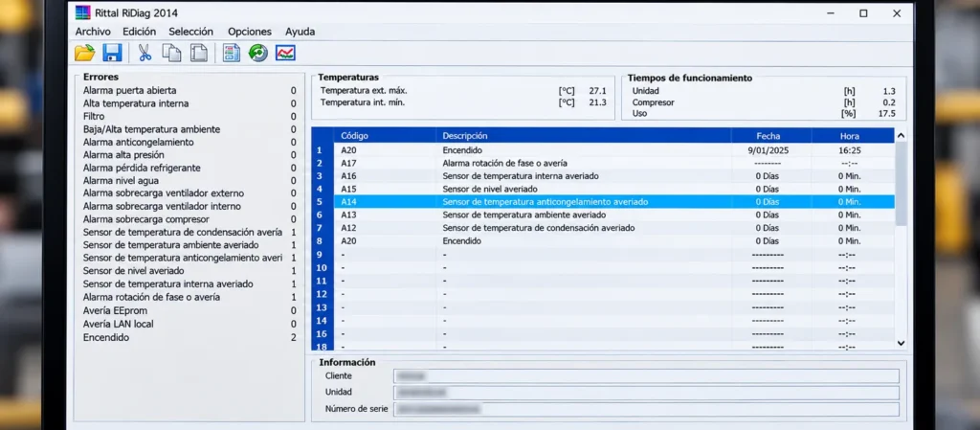Click the scroll up arrow of the event list

tap(901, 135)
